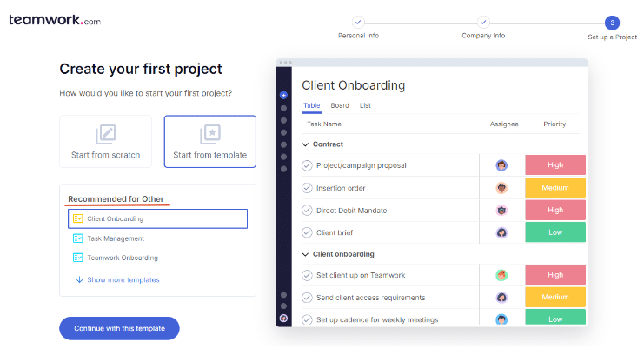Image resolution: width=644 pixels, height=349 pixels.
Task: Select Start from scratch option
Action: tap(105, 141)
